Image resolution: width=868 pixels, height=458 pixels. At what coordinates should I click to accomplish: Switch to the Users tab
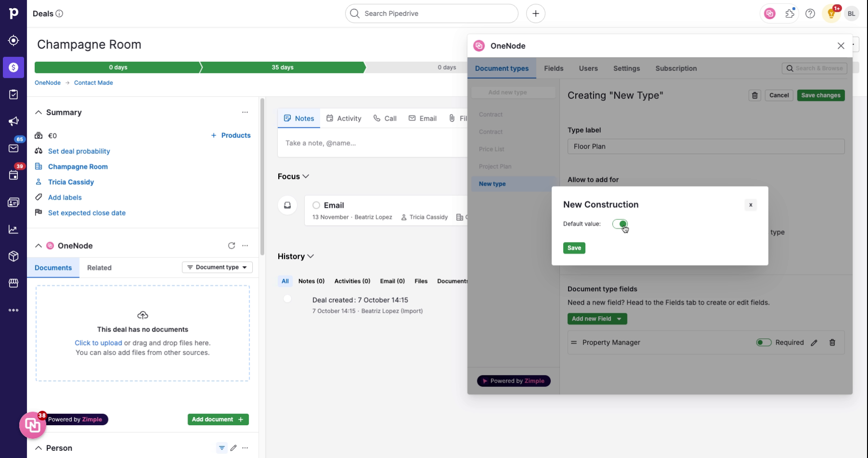[588, 68]
